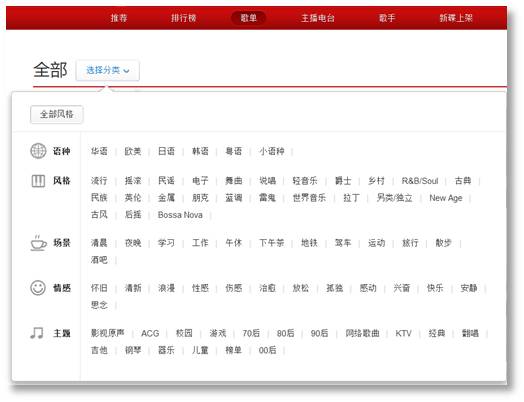524x402 pixels.
Task: Go to the 歌手 tab
Action: pos(387,18)
